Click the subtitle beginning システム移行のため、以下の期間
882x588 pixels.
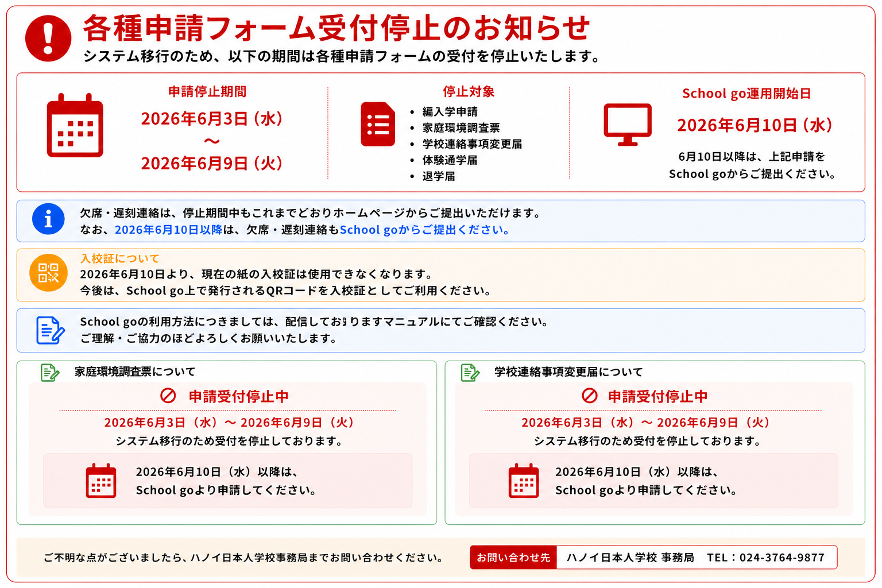342,56
